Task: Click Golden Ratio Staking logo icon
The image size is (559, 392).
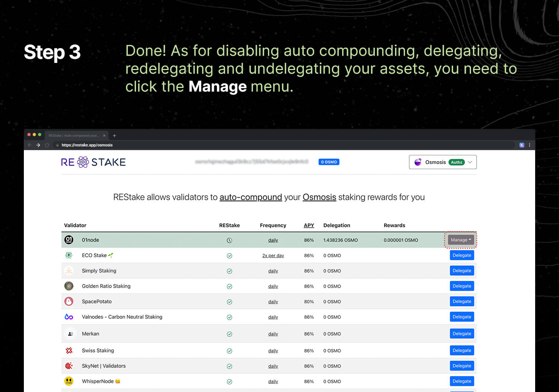Action: 69,286
